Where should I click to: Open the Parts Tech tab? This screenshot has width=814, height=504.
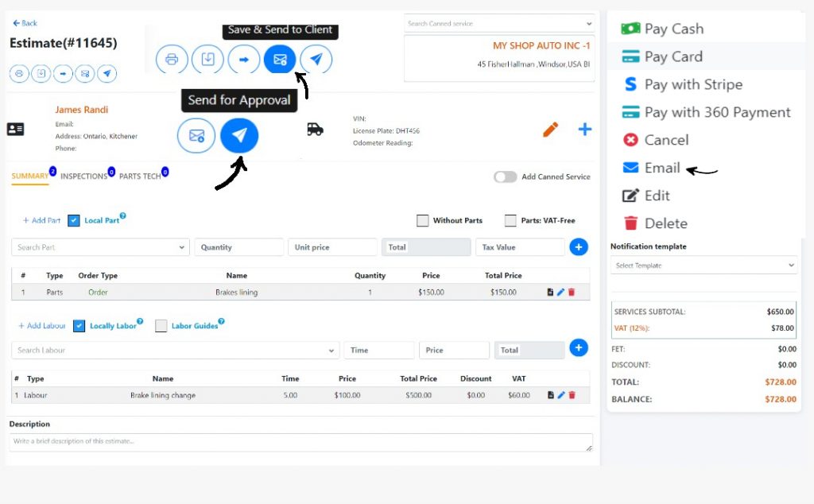(x=140, y=176)
